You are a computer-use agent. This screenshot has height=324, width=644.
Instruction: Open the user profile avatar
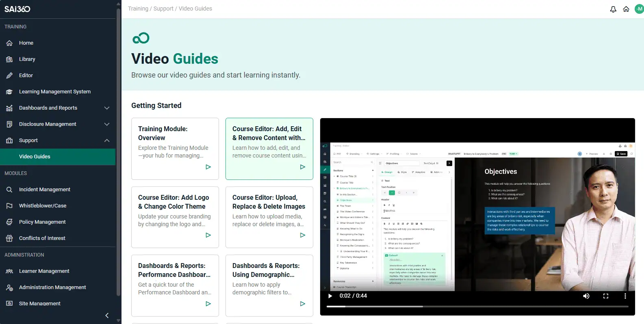pyautogui.click(x=640, y=9)
